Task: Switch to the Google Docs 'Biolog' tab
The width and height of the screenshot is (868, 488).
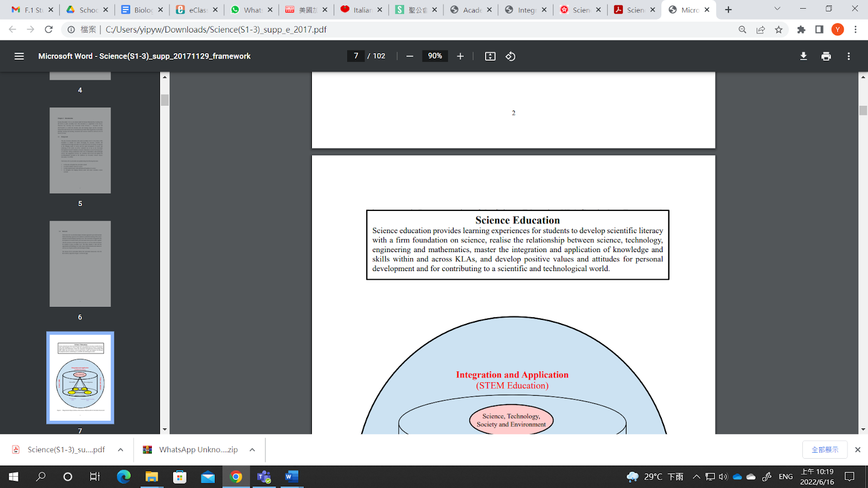Action: 142,10
